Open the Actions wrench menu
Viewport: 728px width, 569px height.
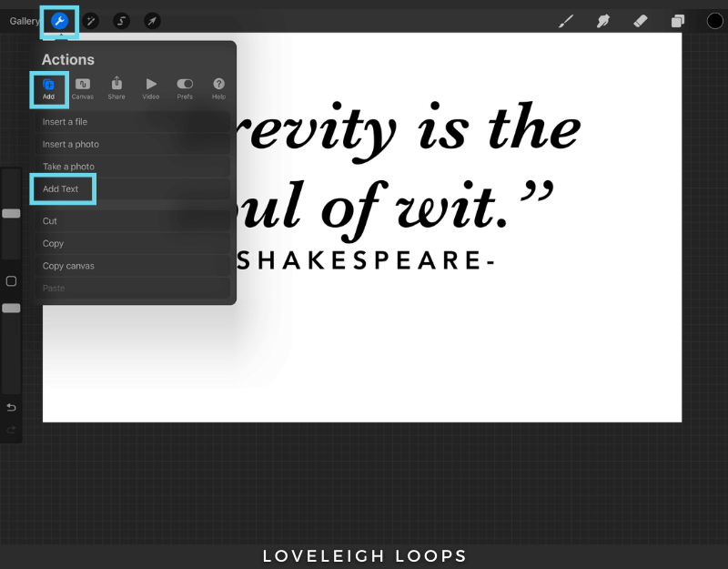tap(58, 20)
